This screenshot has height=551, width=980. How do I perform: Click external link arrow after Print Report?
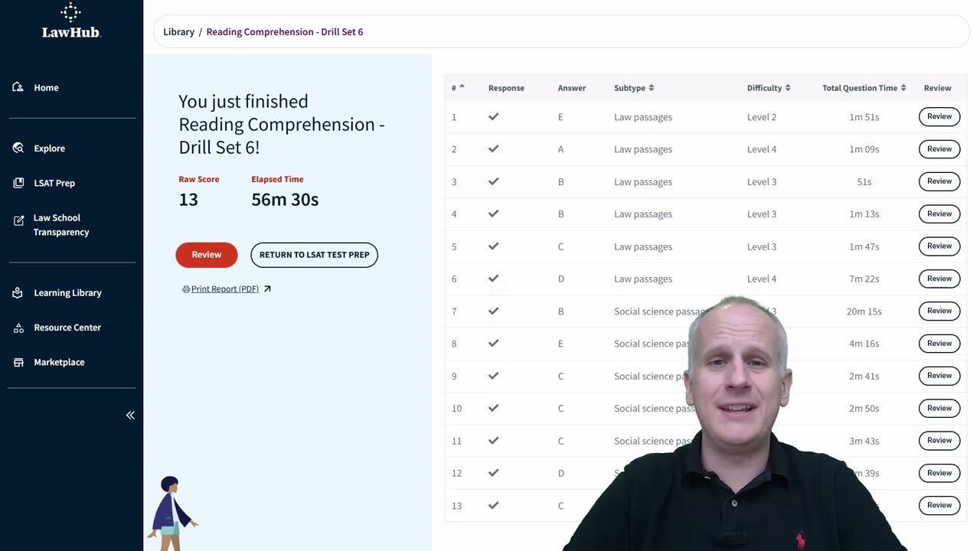[267, 289]
